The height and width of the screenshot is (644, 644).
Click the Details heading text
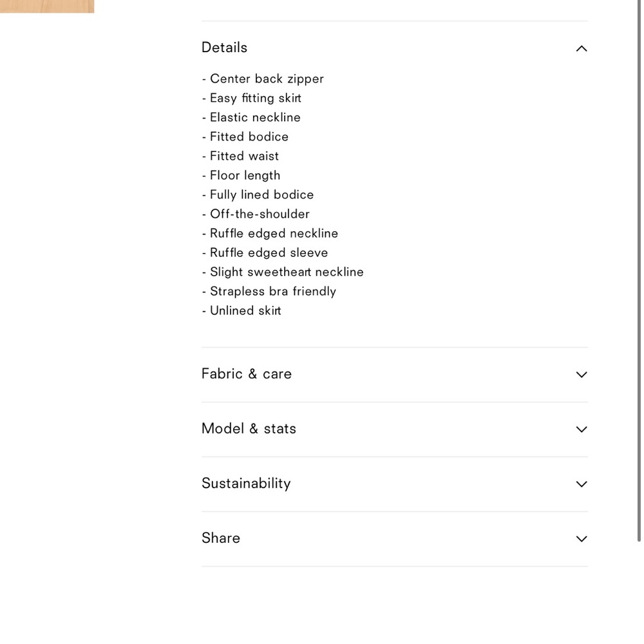pyautogui.click(x=224, y=48)
